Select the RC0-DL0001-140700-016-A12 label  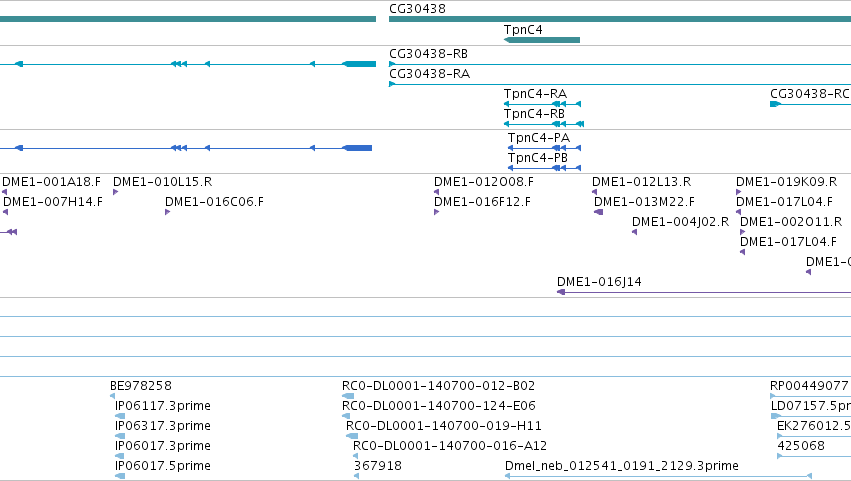point(450,446)
